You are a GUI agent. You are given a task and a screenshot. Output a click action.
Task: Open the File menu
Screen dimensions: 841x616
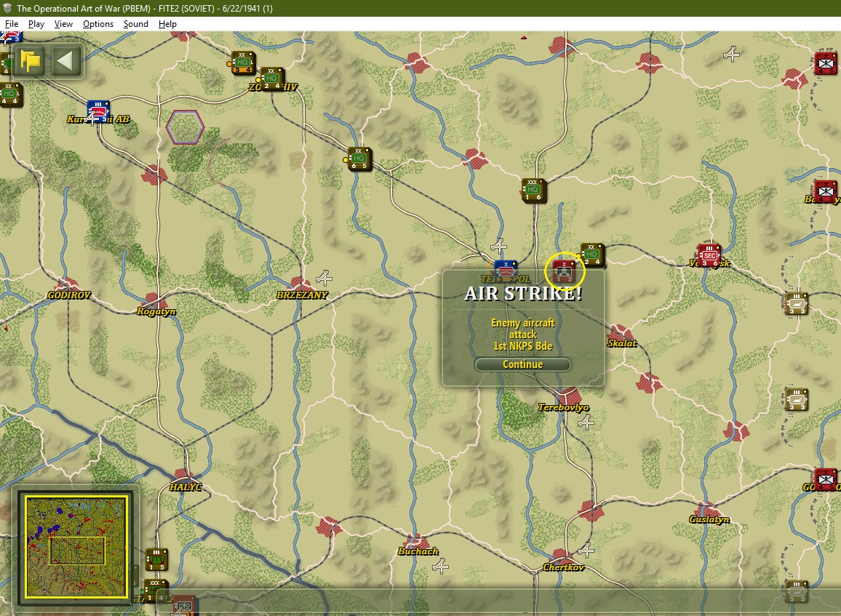point(11,24)
